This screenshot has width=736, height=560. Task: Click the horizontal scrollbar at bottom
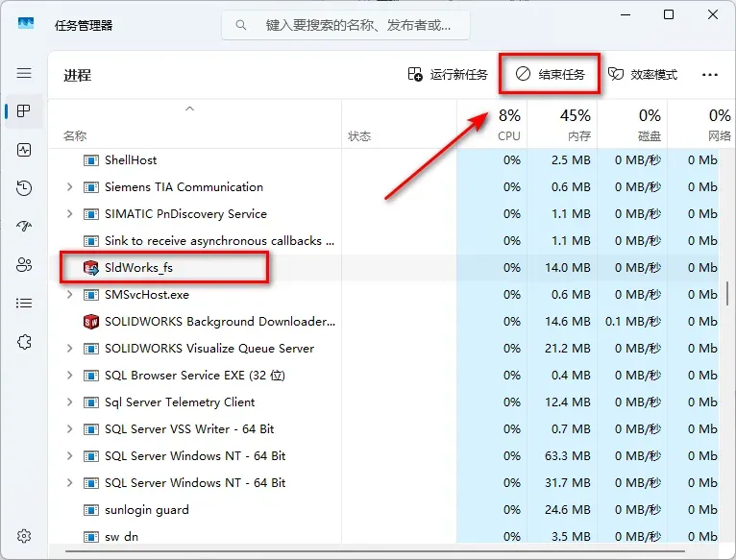375,551
